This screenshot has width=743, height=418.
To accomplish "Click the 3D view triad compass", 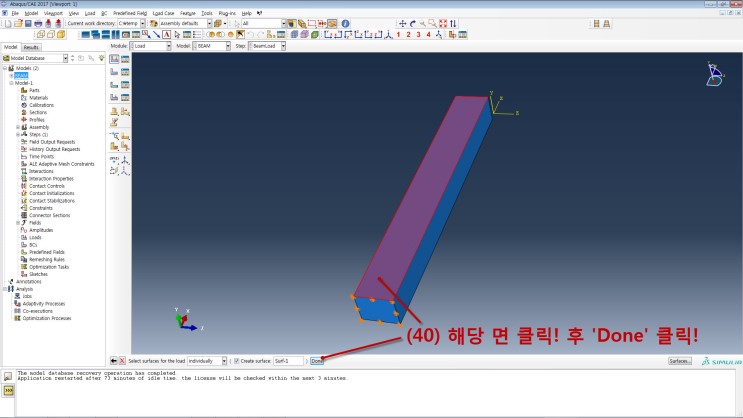I will [715, 75].
